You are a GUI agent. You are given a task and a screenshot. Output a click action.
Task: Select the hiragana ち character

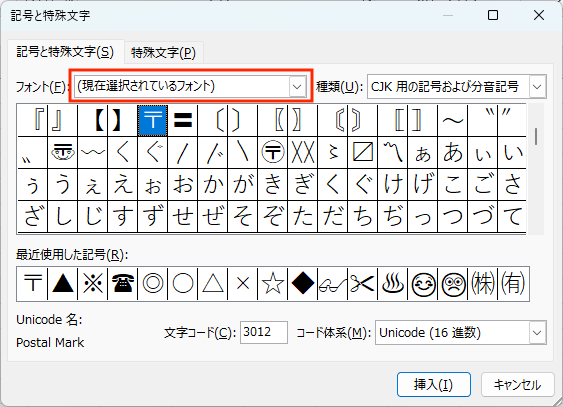tap(363, 216)
